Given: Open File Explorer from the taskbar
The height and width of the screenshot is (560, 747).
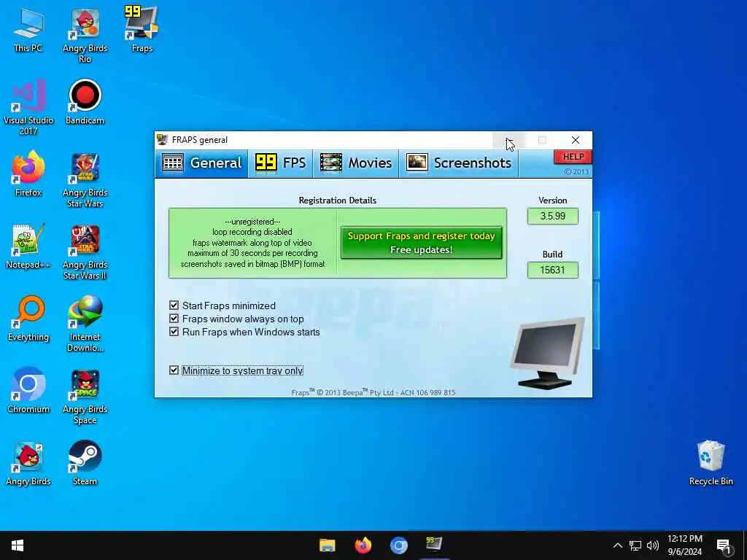Looking at the screenshot, I should click(328, 545).
